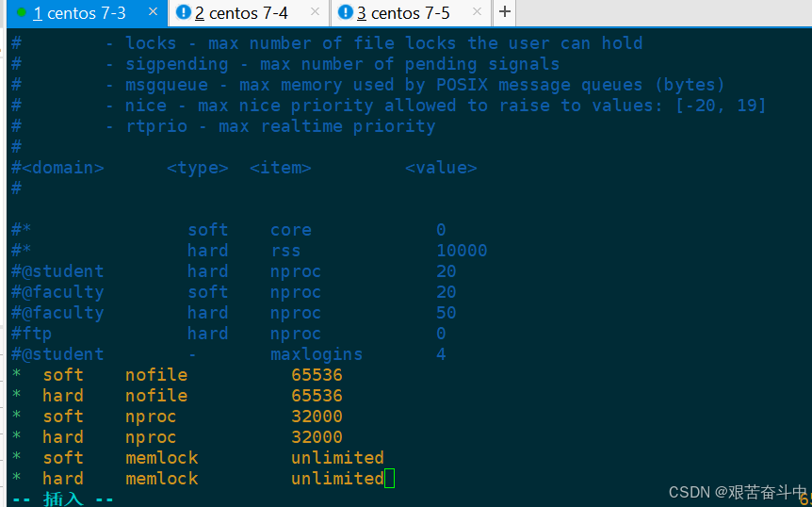Click 'unlimited' on the hard memlock line
Viewport: 812px width, 507px height.
pyautogui.click(x=337, y=479)
